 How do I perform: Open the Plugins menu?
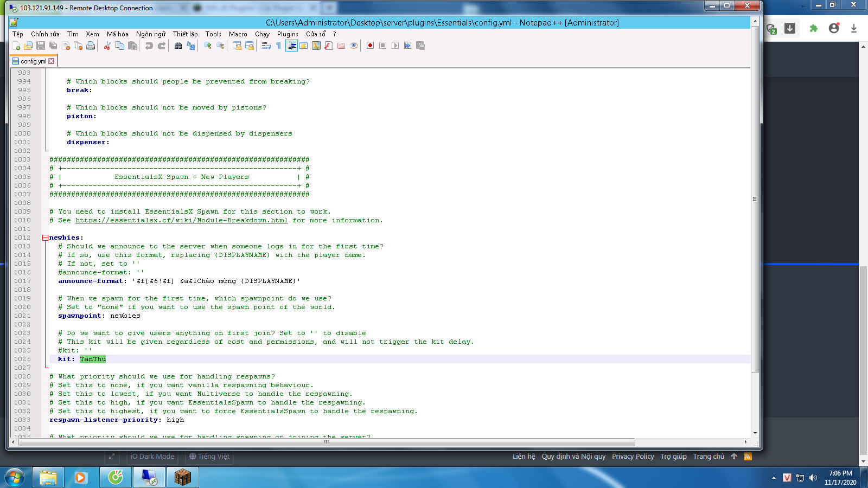(288, 34)
